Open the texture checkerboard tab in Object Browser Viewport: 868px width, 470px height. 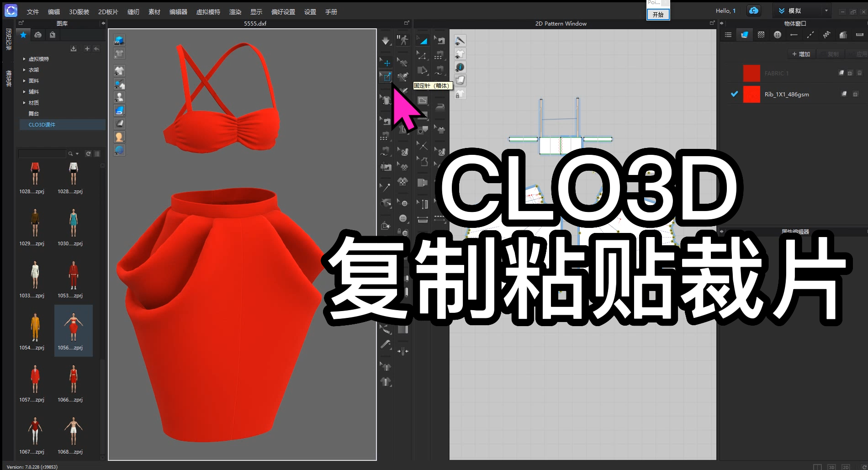point(761,35)
